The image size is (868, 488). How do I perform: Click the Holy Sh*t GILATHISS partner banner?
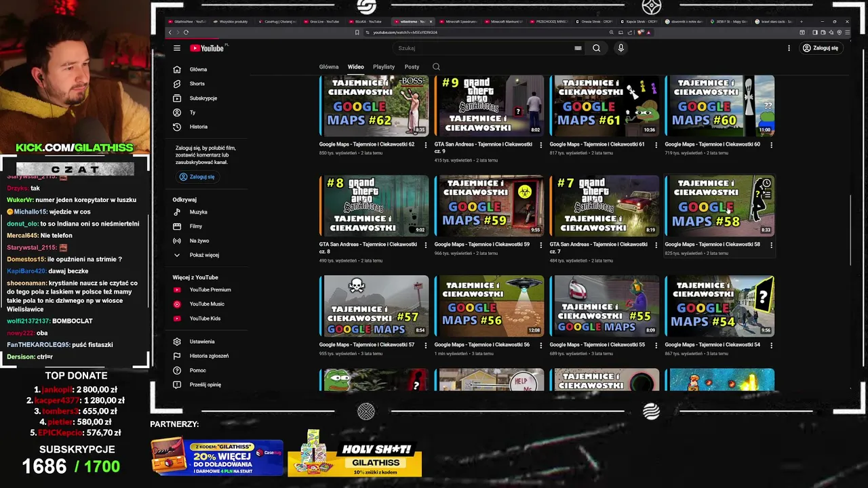point(355,454)
